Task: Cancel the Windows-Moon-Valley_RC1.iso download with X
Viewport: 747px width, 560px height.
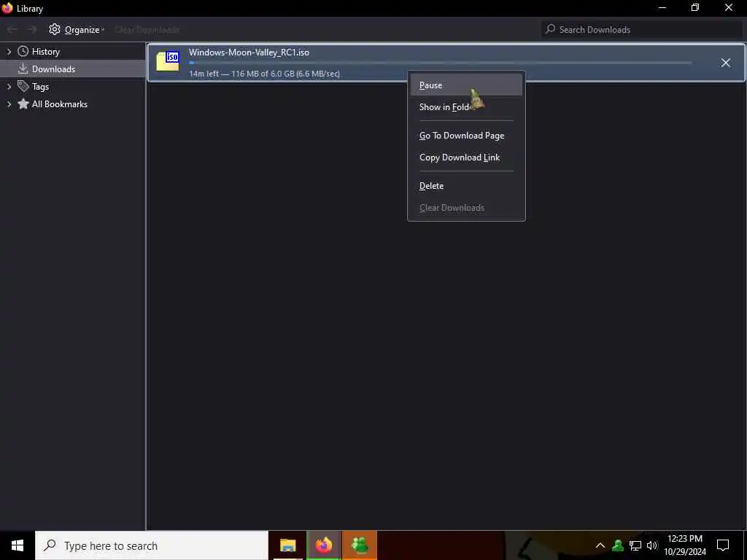Action: (x=726, y=63)
